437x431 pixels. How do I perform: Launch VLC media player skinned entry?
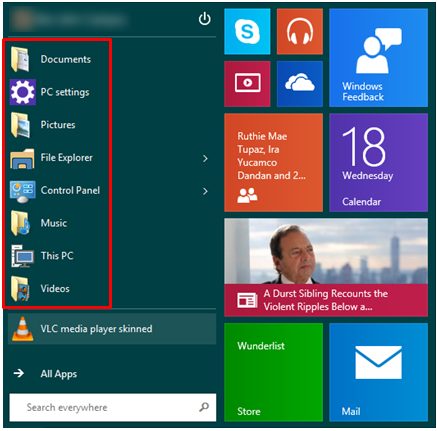point(112,329)
